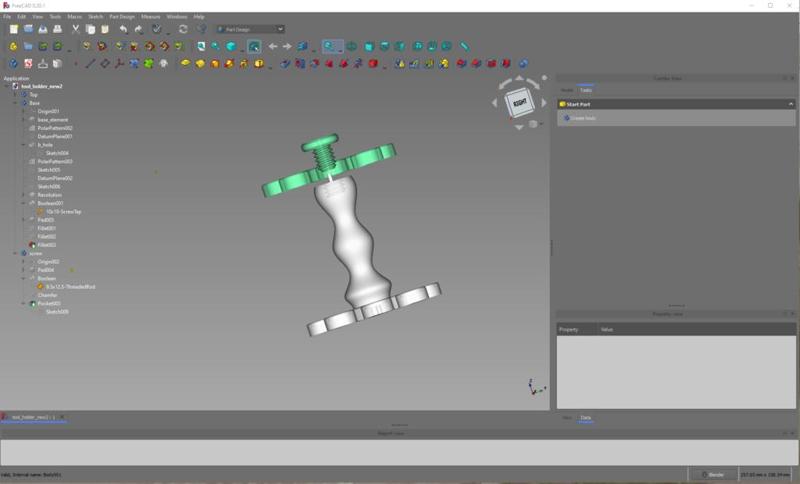Click the Fit all view icon
This screenshot has width=800, height=484.
[201, 46]
